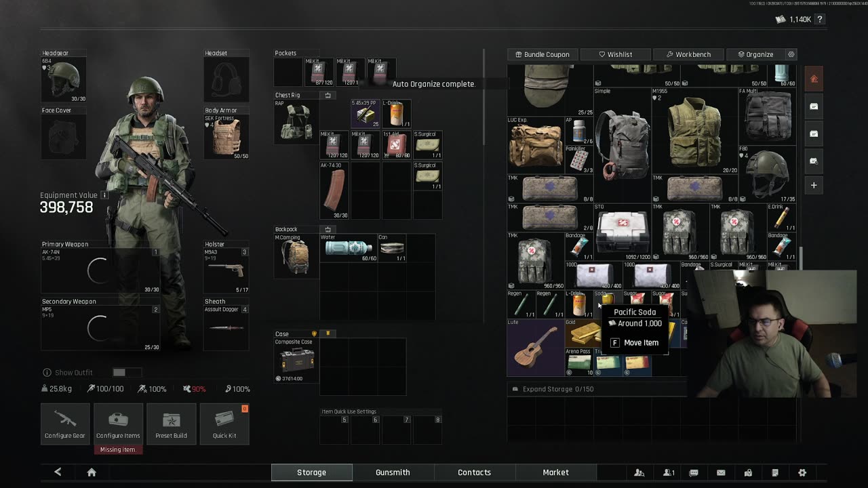This screenshot has width=868, height=488.
Task: Open the chat message icon
Action: point(694,472)
